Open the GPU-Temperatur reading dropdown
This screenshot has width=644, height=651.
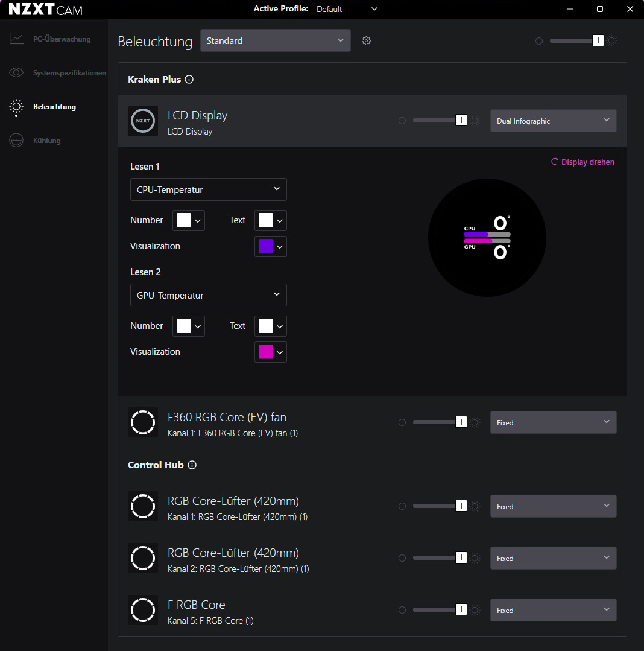click(x=208, y=295)
